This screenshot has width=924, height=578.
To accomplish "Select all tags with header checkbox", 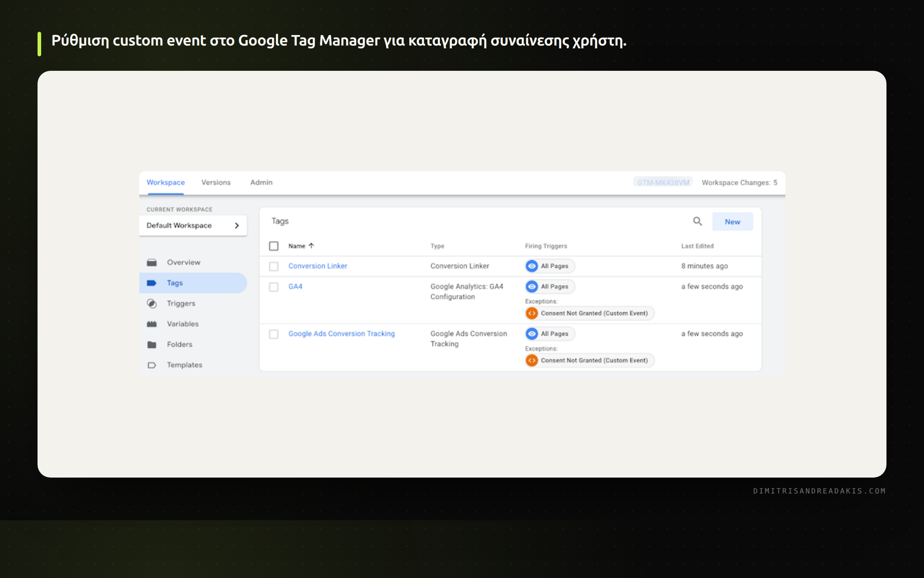I will [x=274, y=246].
